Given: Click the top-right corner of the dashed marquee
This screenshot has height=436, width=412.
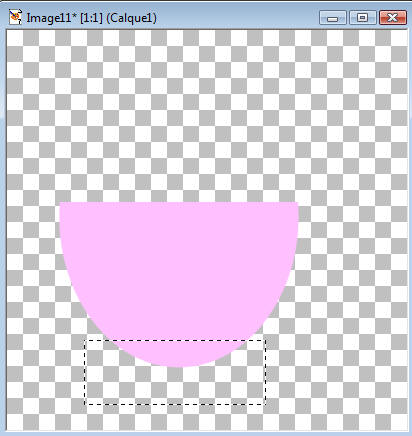Looking at the screenshot, I should 265,340.
